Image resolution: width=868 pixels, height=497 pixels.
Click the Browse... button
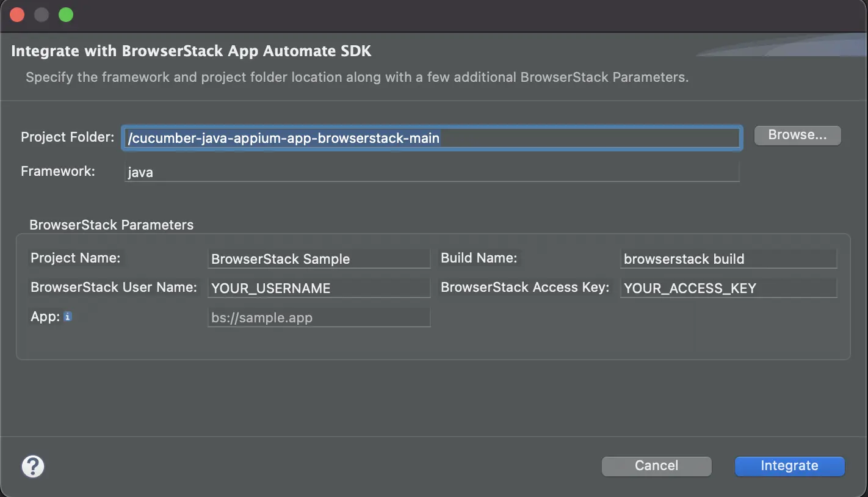point(797,136)
